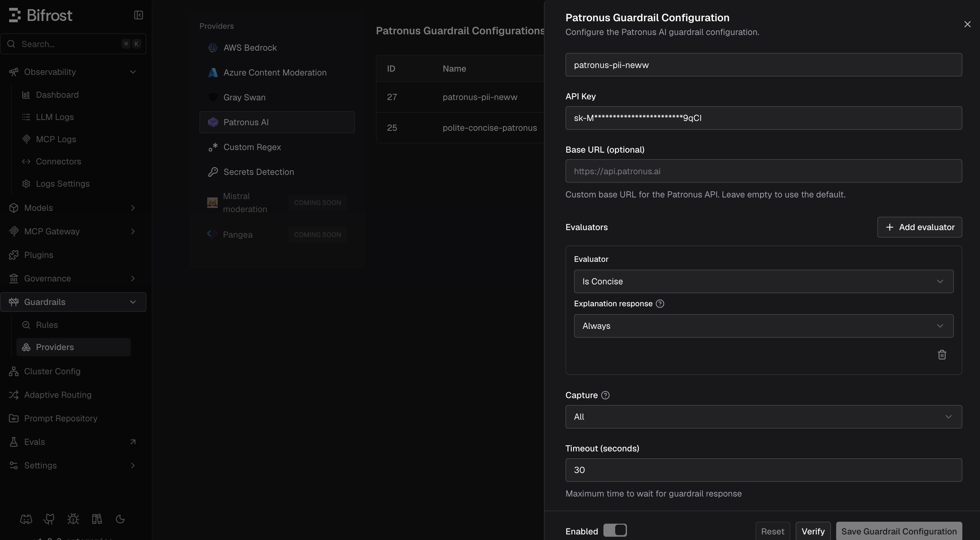The image size is (980, 540).
Task: Collapse the Observability section
Action: [133, 72]
